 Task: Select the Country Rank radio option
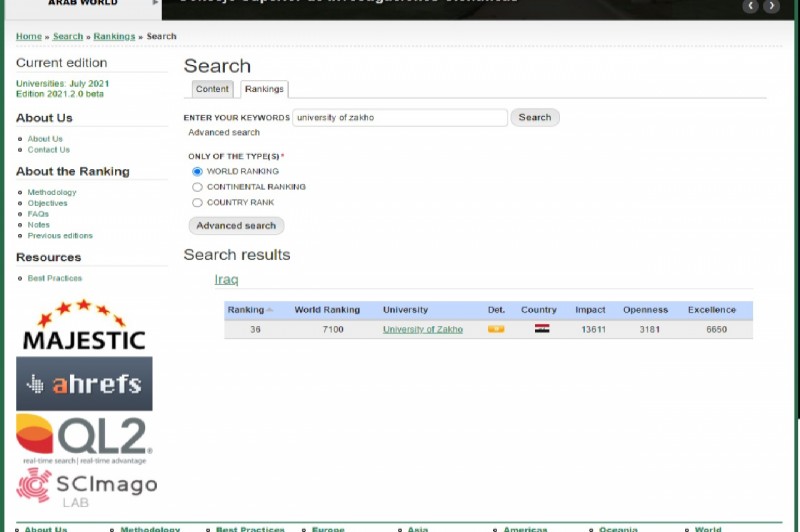pyautogui.click(x=197, y=203)
